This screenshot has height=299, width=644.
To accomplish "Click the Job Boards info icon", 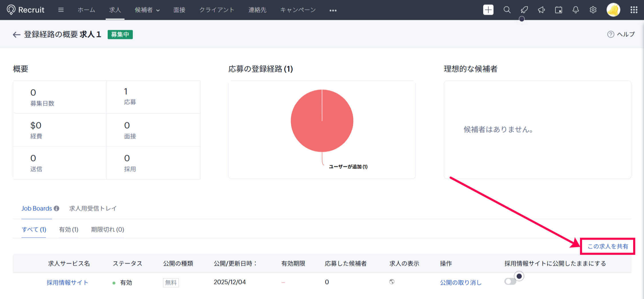I will tap(57, 209).
